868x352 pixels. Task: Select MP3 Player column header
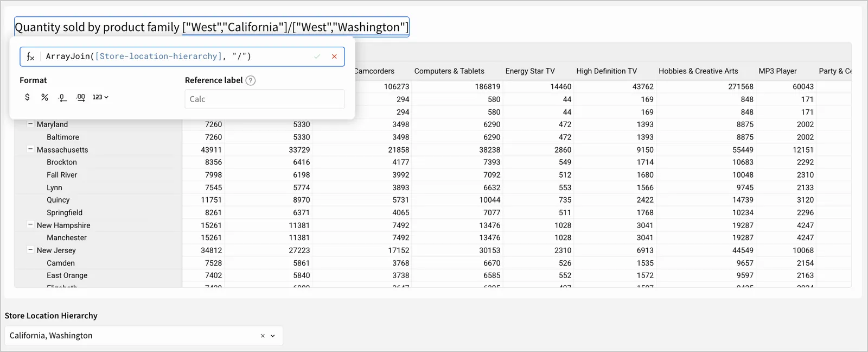click(777, 71)
